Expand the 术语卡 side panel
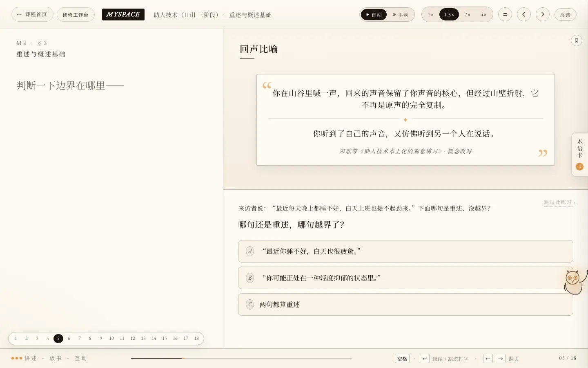 (580, 154)
